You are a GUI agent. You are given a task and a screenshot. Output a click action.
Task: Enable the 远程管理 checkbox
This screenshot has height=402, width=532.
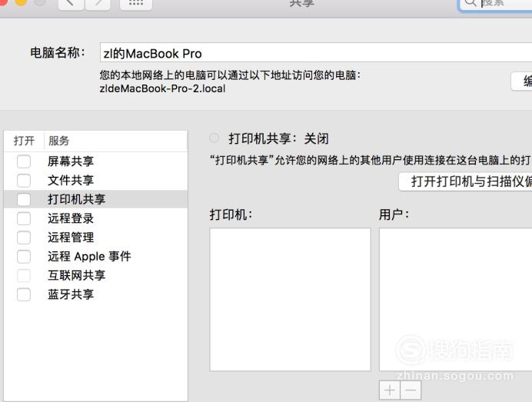[x=24, y=238]
